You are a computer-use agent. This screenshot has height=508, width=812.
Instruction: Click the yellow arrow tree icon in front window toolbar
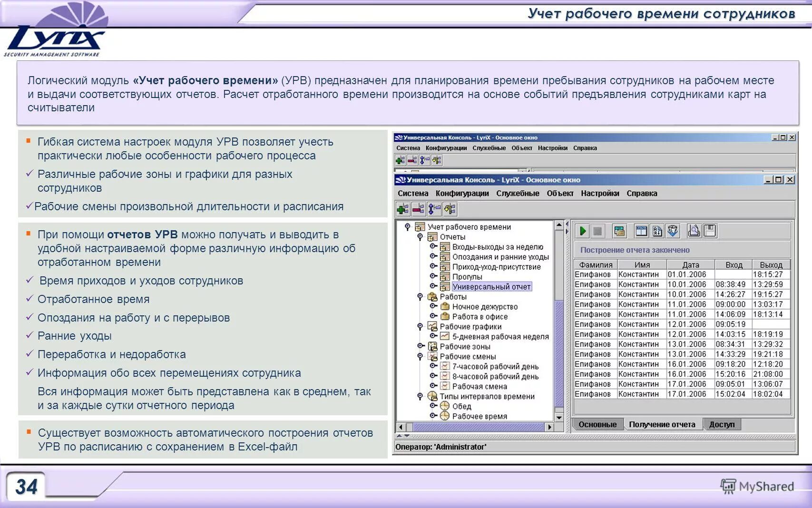click(x=450, y=209)
